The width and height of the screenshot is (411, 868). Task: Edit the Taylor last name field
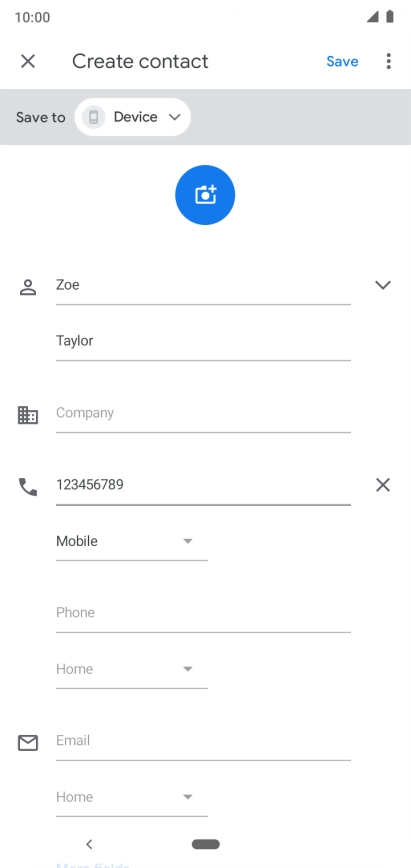coord(203,342)
